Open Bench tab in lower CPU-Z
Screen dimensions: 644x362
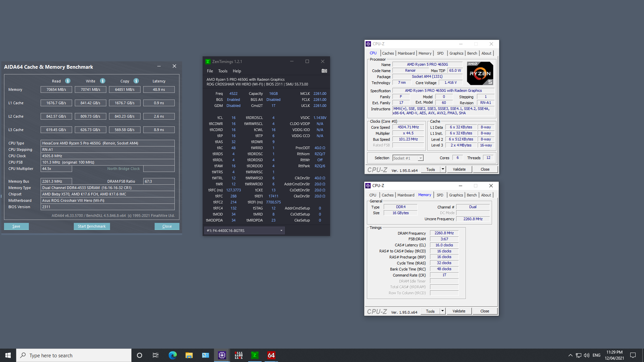pos(472,195)
